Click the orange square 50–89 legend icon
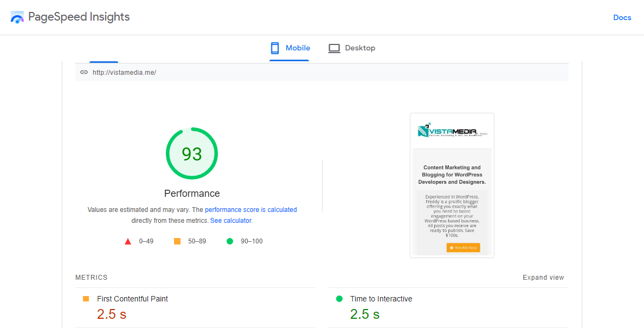 (177, 241)
